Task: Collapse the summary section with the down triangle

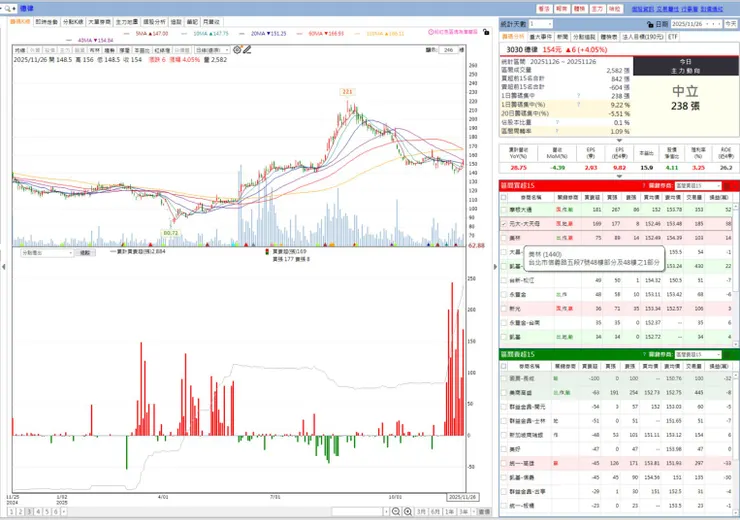Action: click(619, 140)
